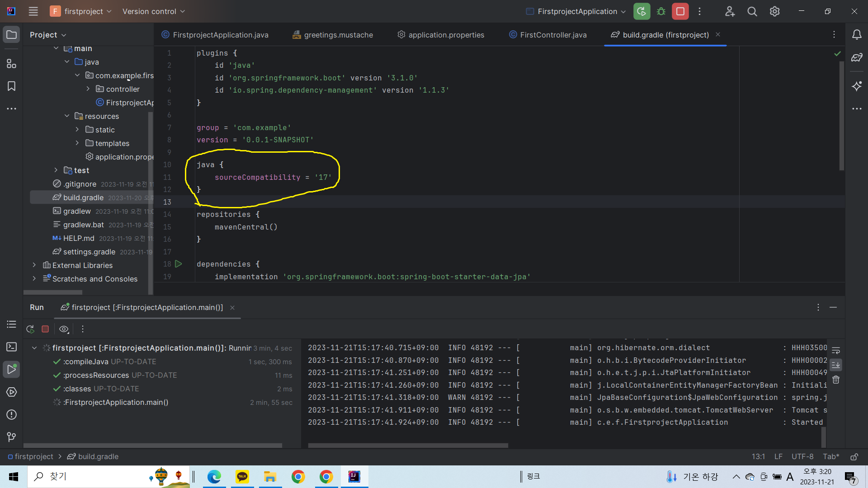Toggle the eye view options in Run panel

point(64,329)
